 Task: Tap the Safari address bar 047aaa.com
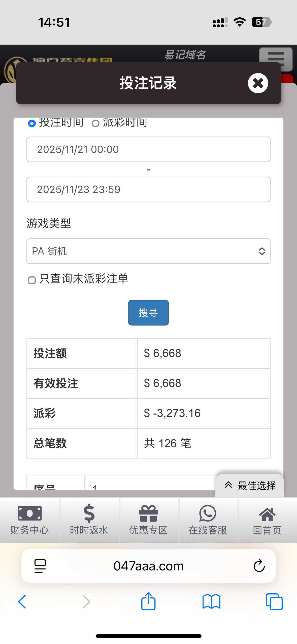tap(148, 566)
